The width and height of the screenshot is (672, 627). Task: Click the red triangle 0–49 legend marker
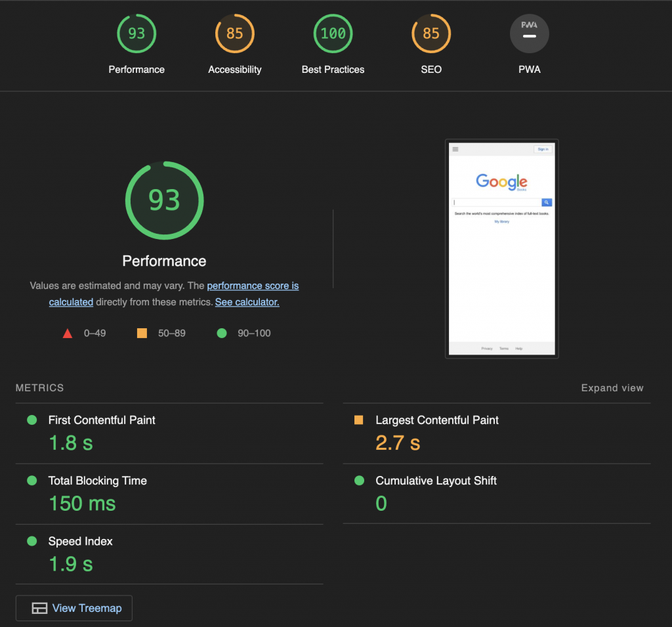(67, 334)
